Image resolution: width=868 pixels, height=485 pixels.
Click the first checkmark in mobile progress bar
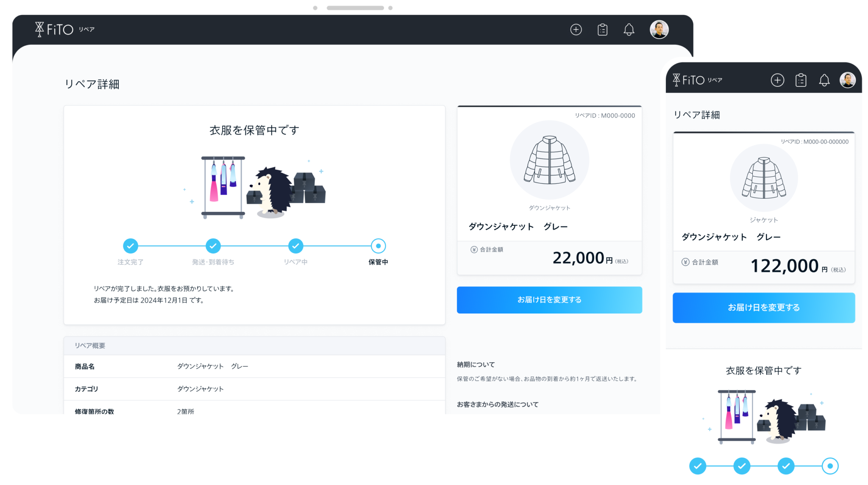click(698, 466)
